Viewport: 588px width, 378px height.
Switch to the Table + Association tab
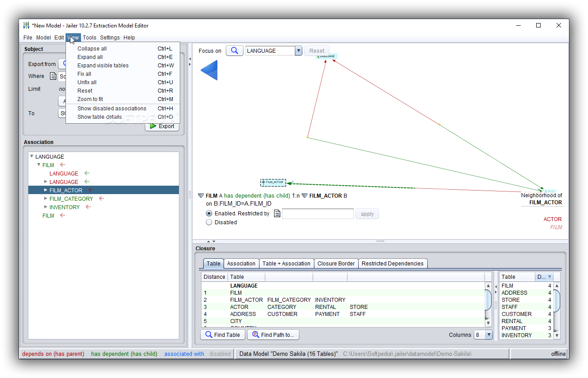[x=286, y=263]
